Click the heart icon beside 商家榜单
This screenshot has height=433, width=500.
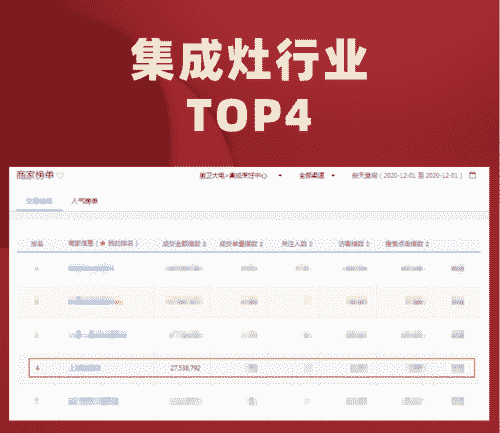(x=60, y=175)
